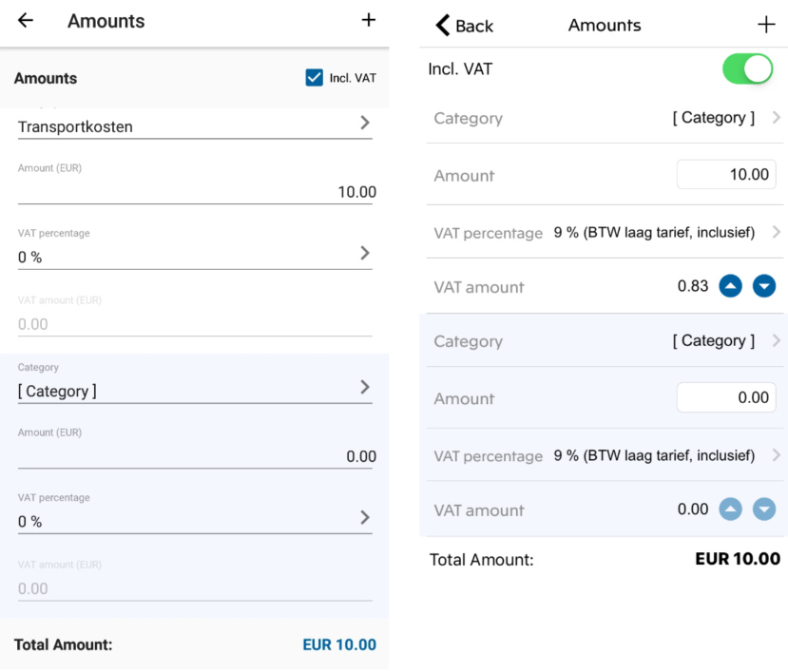The image size is (788, 672).
Task: Open the Transportkosten category selector
Action: pos(195,125)
